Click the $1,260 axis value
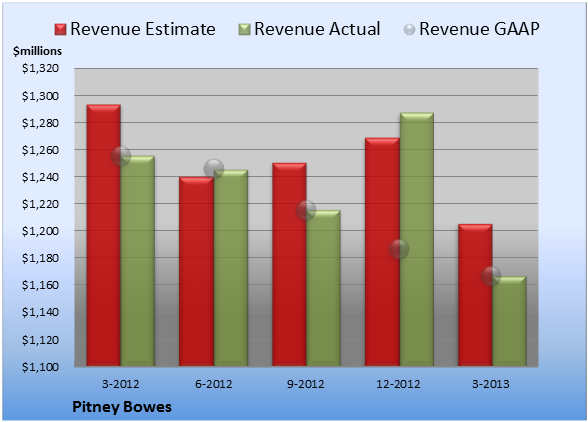Viewport: 588px width, 422px height. [x=40, y=150]
